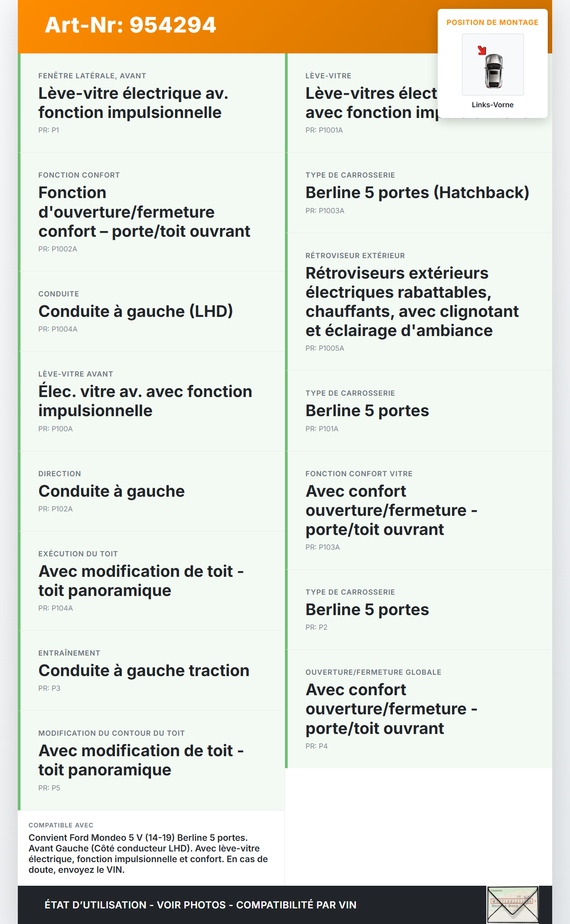Click the Links-Vorne caption
Screen dimensions: 570x924
click(x=493, y=105)
